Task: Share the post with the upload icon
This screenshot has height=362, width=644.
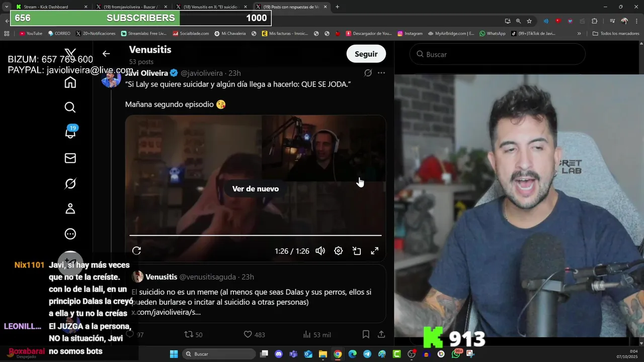Action: pos(381,334)
